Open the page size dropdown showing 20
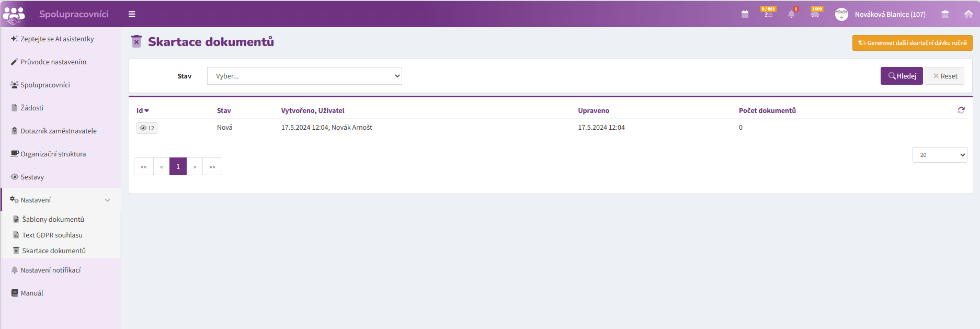Viewport: 980px width, 329px height. pyautogui.click(x=940, y=155)
